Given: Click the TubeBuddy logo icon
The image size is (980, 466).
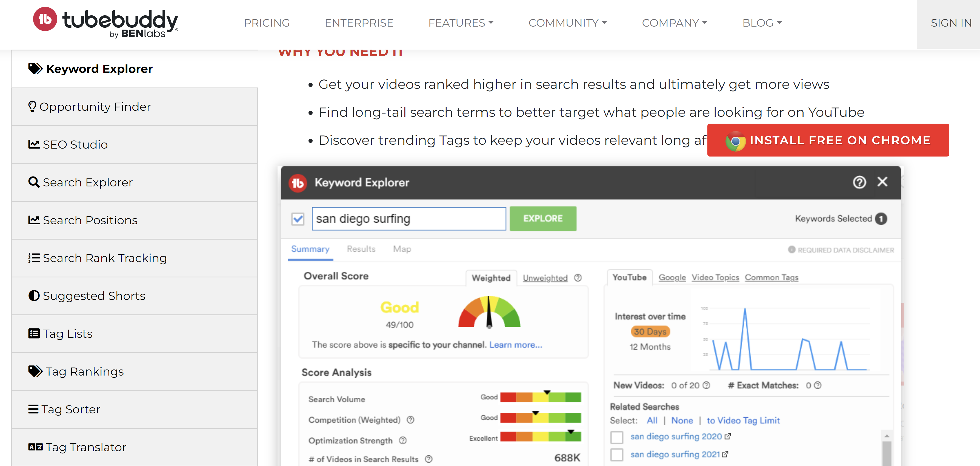Looking at the screenshot, I should click(45, 19).
